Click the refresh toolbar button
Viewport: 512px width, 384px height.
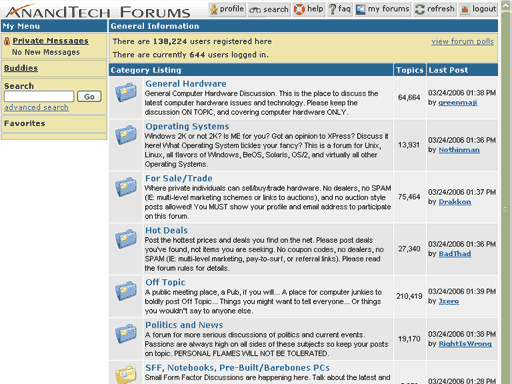[435, 9]
